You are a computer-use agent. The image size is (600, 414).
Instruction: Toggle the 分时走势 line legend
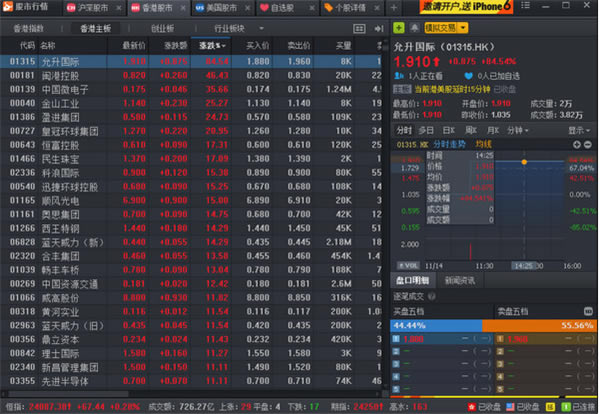(x=450, y=144)
